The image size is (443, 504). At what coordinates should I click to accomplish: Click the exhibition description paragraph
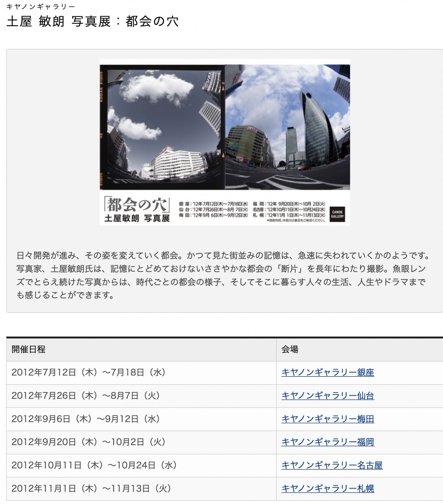(223, 275)
